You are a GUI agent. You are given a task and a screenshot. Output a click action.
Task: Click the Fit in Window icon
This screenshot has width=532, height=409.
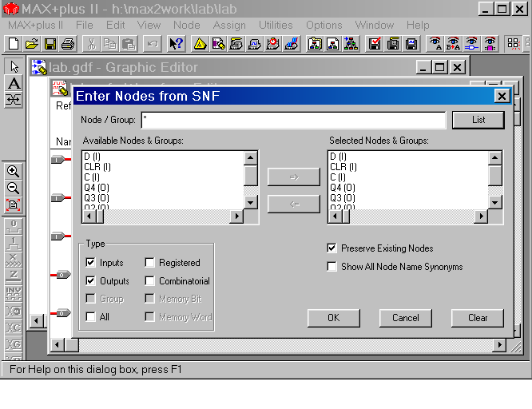pyautogui.click(x=14, y=204)
